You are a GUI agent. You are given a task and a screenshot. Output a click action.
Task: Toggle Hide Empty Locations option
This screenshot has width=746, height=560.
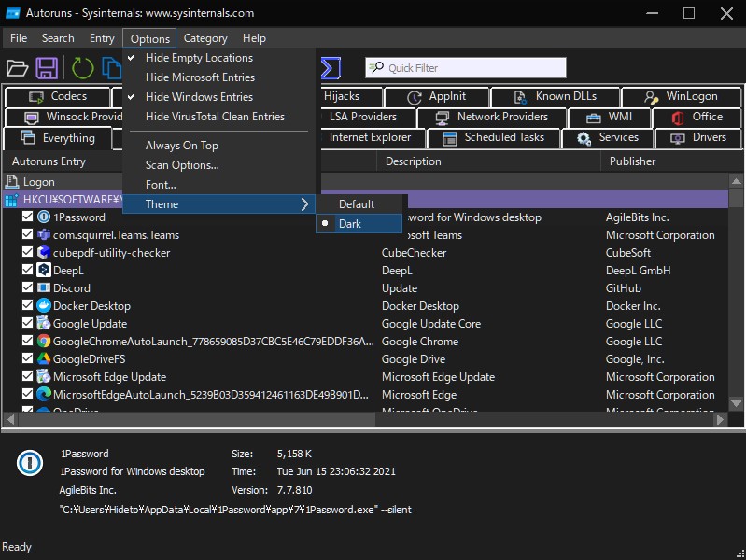pyautogui.click(x=218, y=58)
